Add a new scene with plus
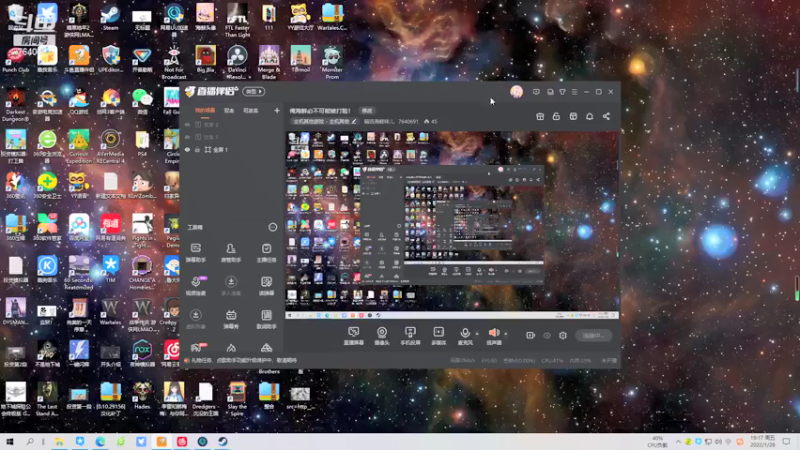 tap(277, 110)
